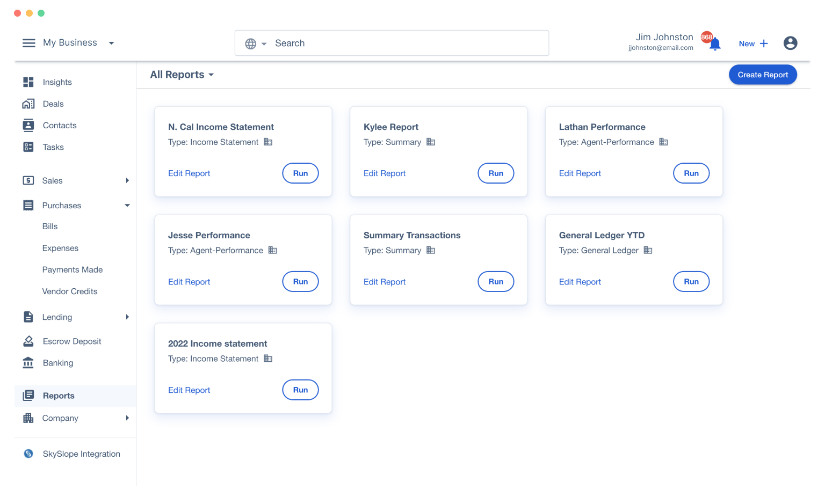
Task: Click the Insights dashboard icon
Action: [28, 82]
